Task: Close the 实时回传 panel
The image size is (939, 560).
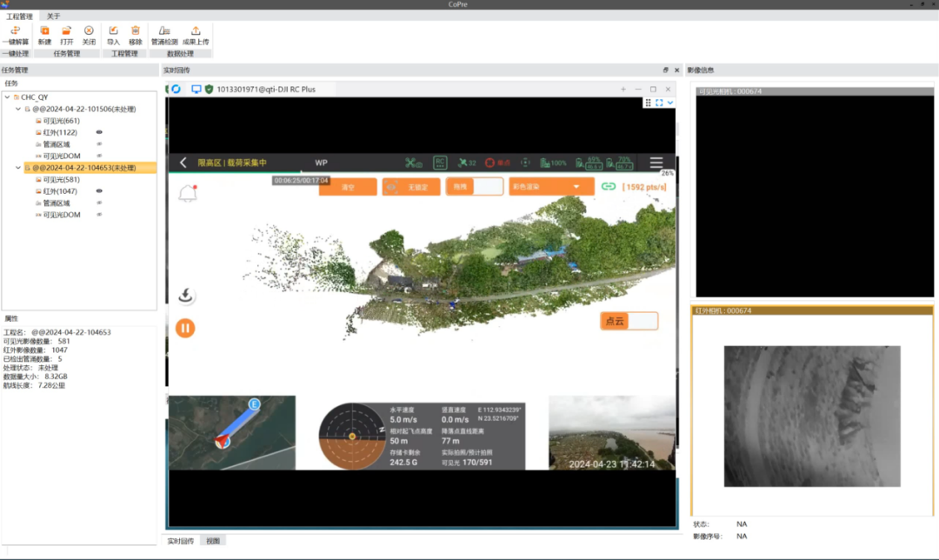Action: pyautogui.click(x=676, y=70)
